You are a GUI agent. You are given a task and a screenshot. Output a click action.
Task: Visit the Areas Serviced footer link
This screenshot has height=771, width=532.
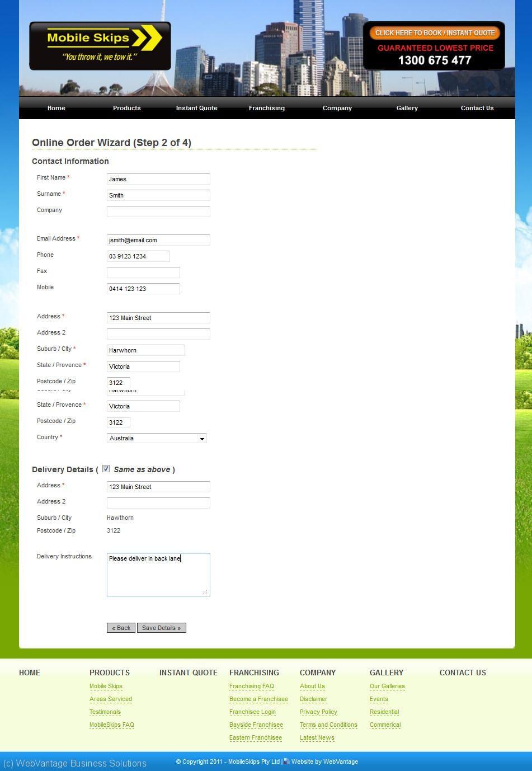[111, 699]
